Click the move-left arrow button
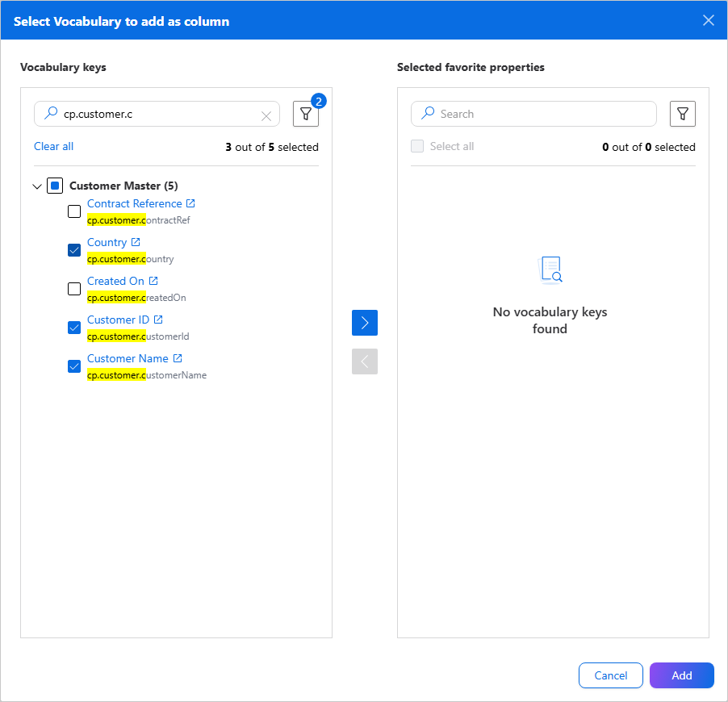Screen dimensions: 728x702 (x=365, y=361)
